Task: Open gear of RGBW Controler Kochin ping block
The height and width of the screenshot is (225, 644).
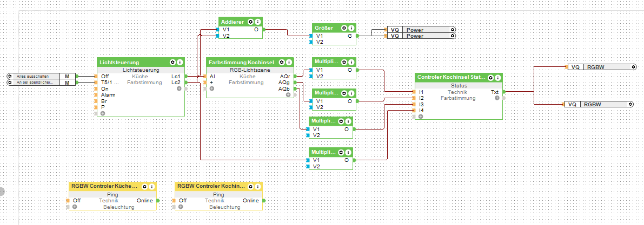Action: 250,187
